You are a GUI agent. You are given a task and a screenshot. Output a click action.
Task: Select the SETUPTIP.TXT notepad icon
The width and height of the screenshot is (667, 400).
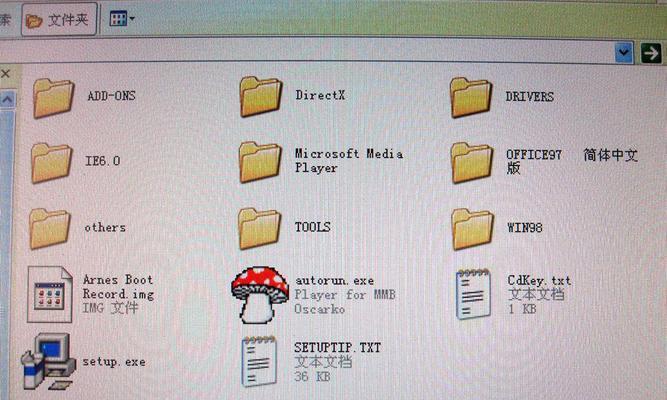pos(259,361)
